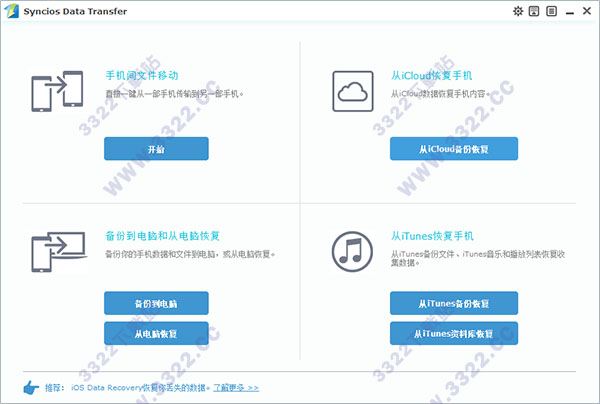The height and width of the screenshot is (404, 600).
Task: Open the menu list icon in title bar
Action: pyautogui.click(x=551, y=11)
